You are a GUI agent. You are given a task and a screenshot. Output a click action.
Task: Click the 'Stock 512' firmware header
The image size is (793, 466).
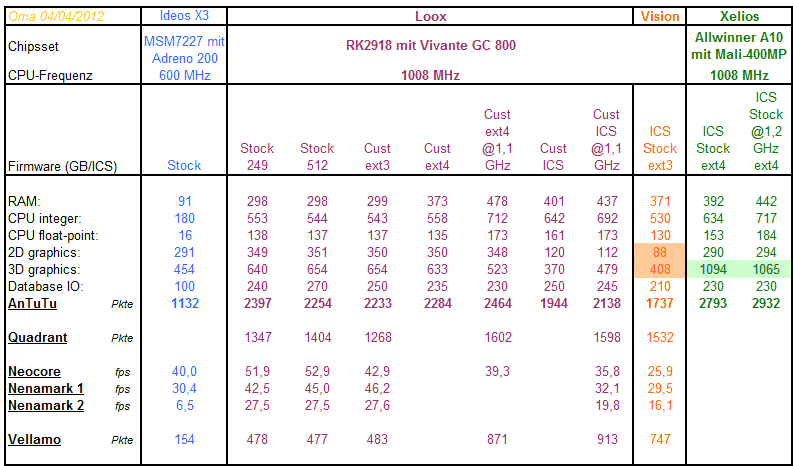point(317,157)
